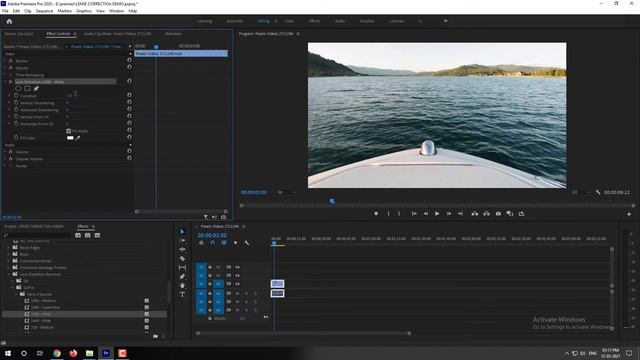Image resolution: width=640 pixels, height=360 pixels.
Task: Open the Sequence menu
Action: [x=44, y=11]
